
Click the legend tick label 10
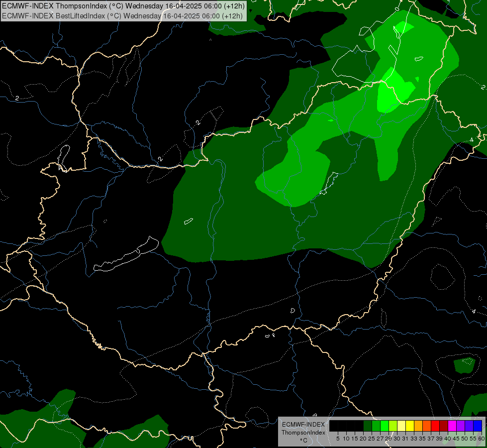346,439
